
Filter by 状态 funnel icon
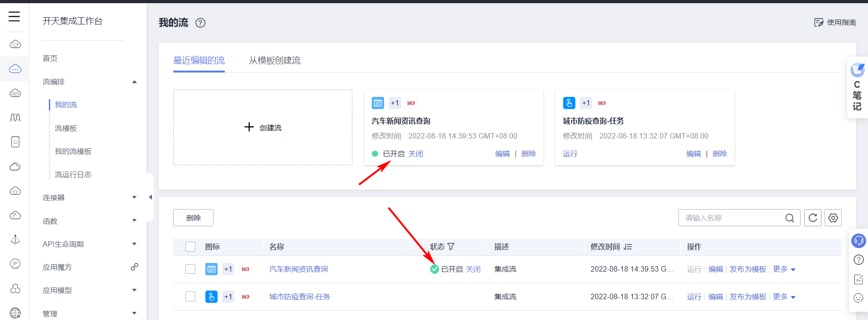click(x=451, y=247)
